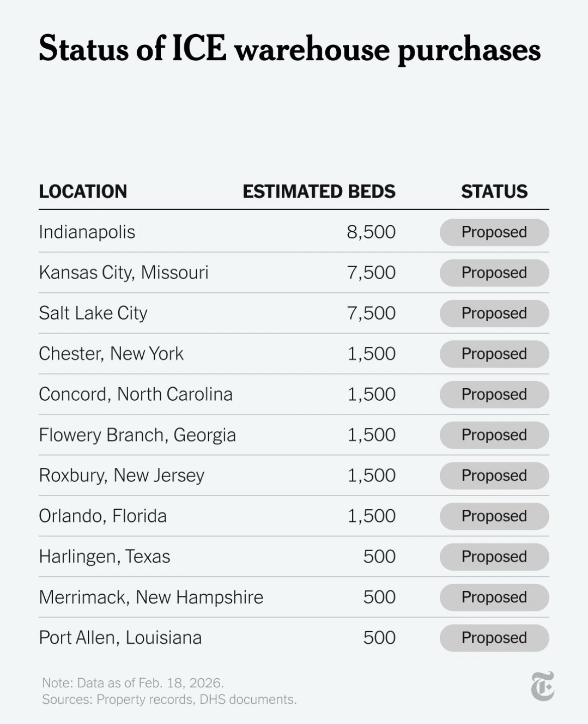This screenshot has width=588, height=724.
Task: Click the Roxbury, New Jersey Proposed badge
Action: (494, 476)
